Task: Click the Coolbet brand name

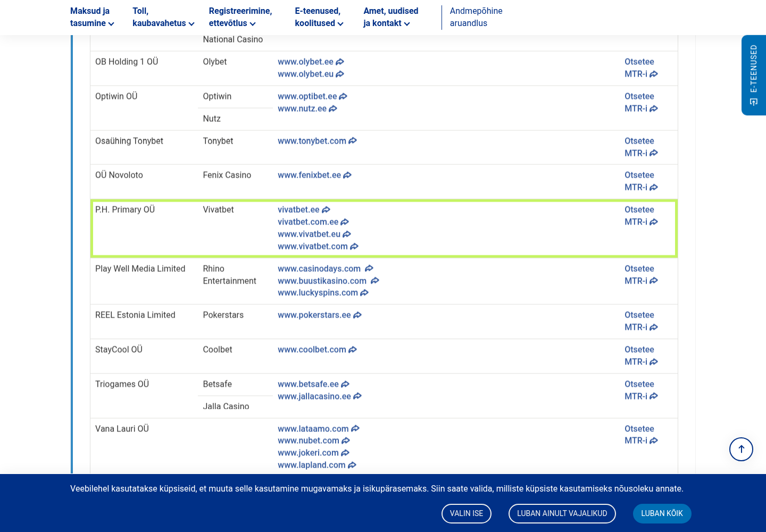Action: pyautogui.click(x=218, y=350)
